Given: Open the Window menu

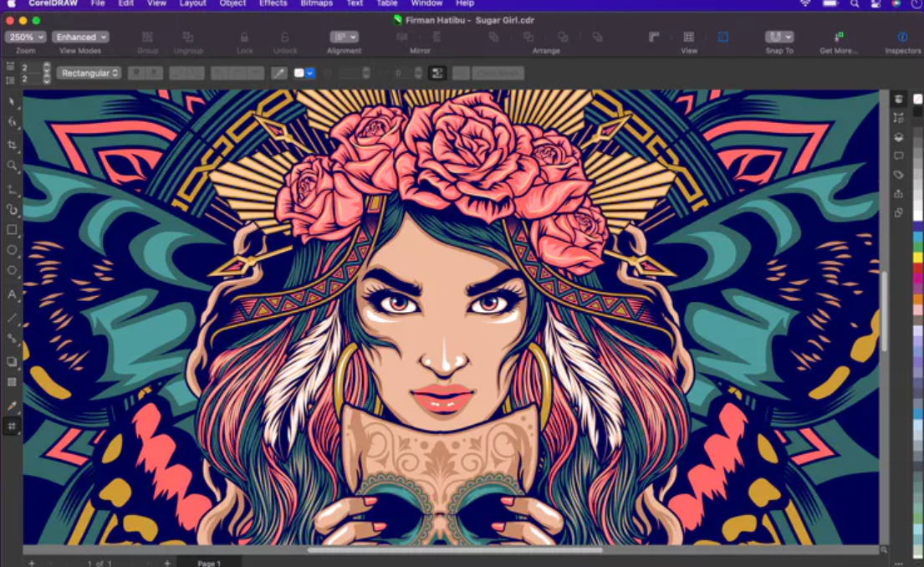Looking at the screenshot, I should click(x=426, y=3).
